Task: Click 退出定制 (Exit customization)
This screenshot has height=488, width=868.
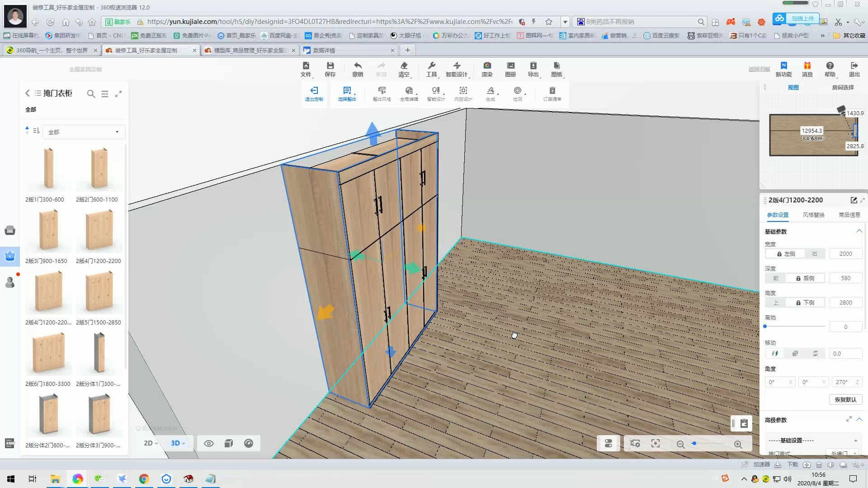Action: click(x=314, y=94)
